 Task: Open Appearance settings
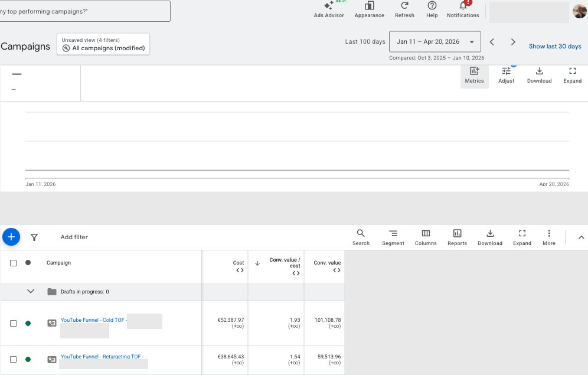tap(369, 10)
